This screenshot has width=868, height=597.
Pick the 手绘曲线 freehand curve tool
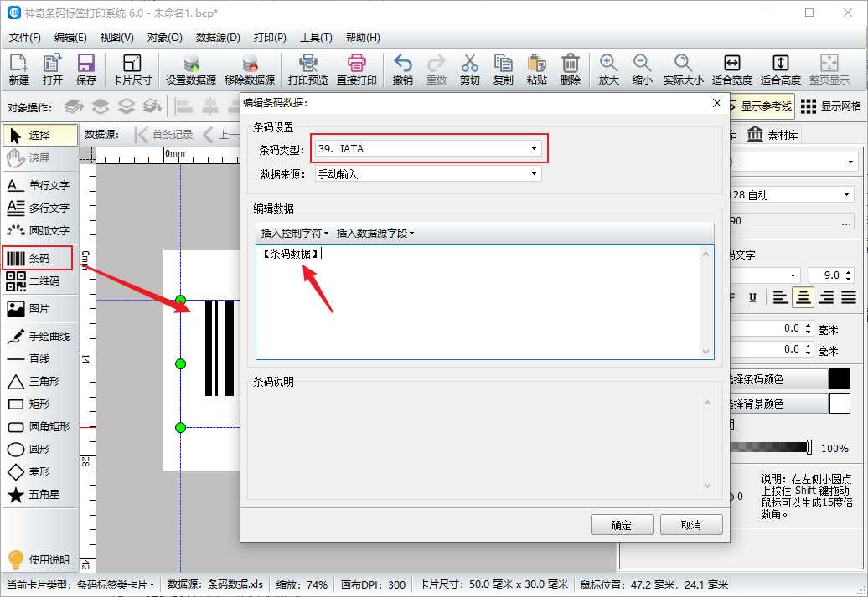40,336
